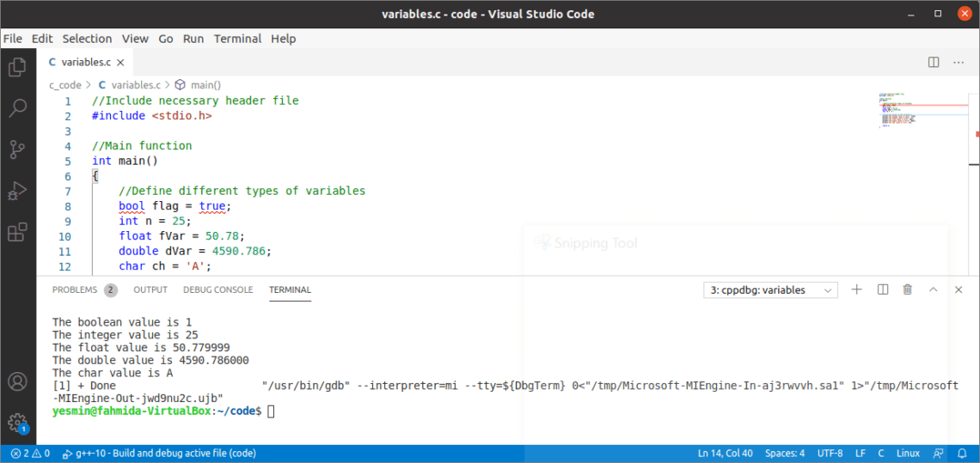Open the Extensions view icon
Screen dimensions: 980x463
coord(17,232)
